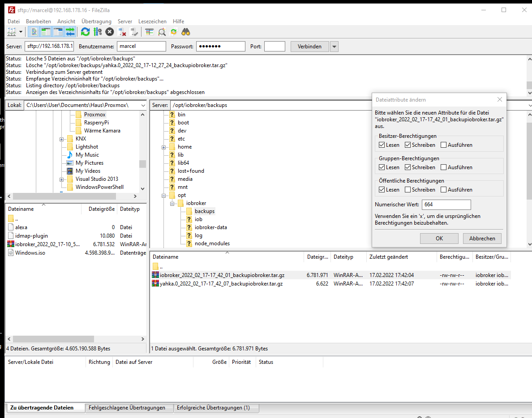Collapse the remote iobroker folder
This screenshot has width=532, height=418.
(172, 204)
